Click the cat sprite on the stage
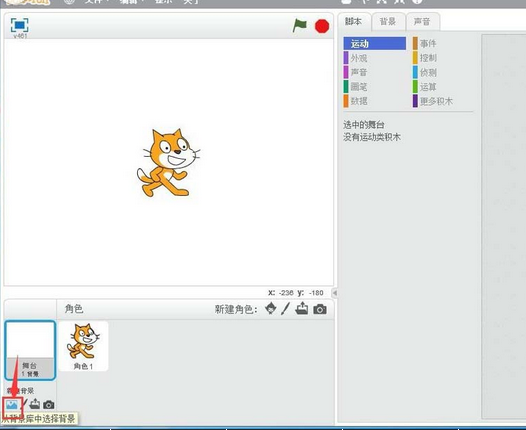Image resolution: width=526 pixels, height=430 pixels. click(168, 162)
